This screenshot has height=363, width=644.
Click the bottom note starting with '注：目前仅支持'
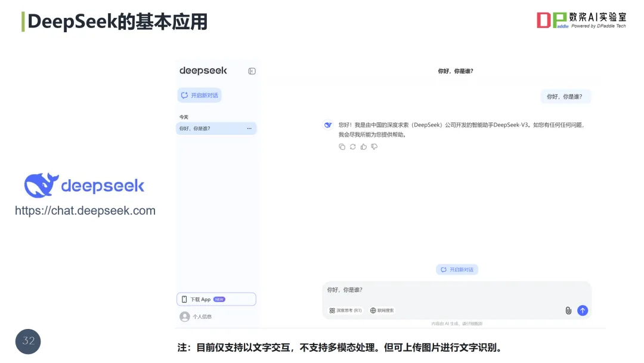(340, 347)
